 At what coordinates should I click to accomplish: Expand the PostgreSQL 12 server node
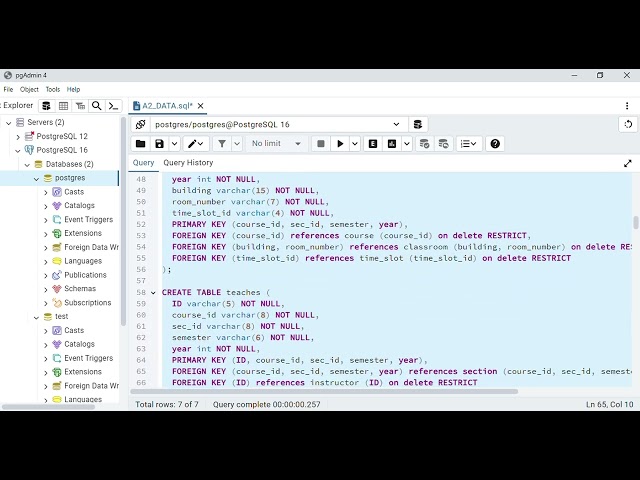click(x=18, y=136)
